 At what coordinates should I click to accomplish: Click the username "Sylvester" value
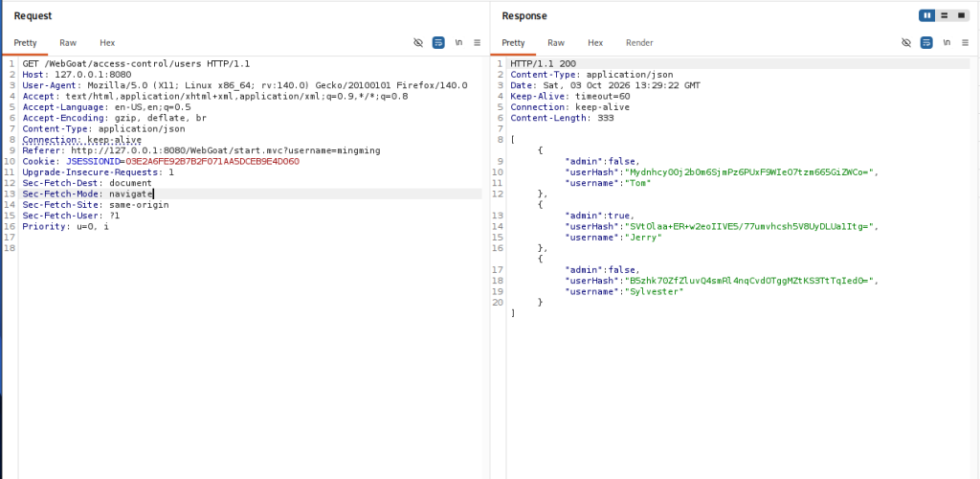[655, 291]
